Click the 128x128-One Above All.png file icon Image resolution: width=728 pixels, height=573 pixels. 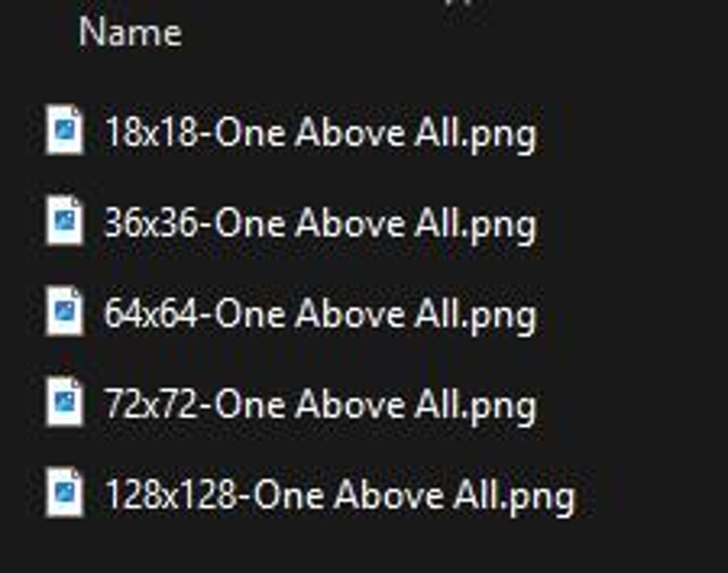click(64, 493)
